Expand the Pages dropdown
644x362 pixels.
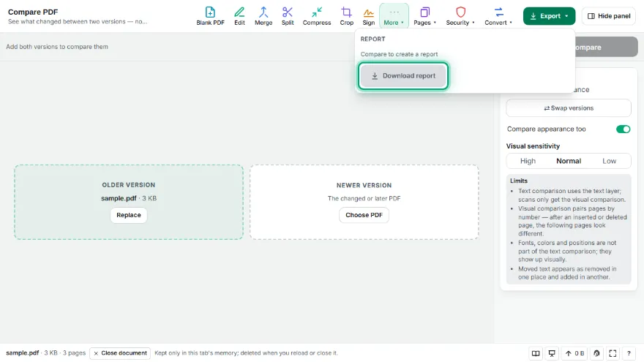click(424, 16)
